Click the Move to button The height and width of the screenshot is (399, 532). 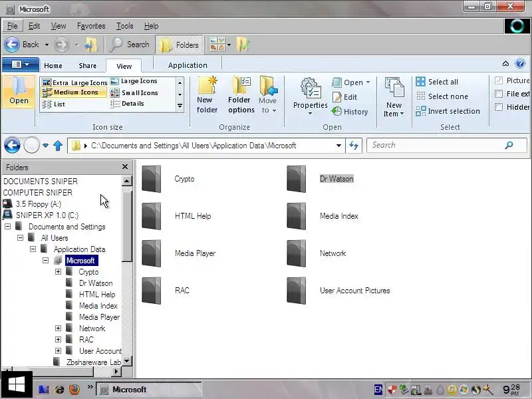269,95
